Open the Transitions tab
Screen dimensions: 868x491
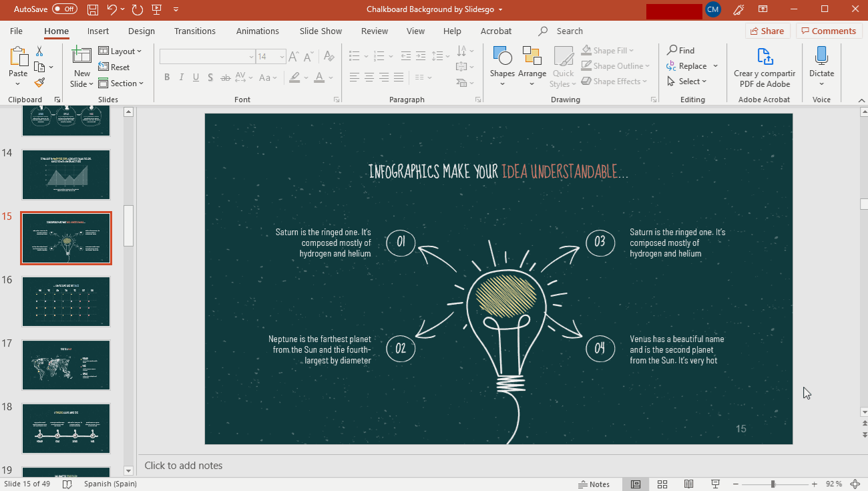tap(194, 31)
